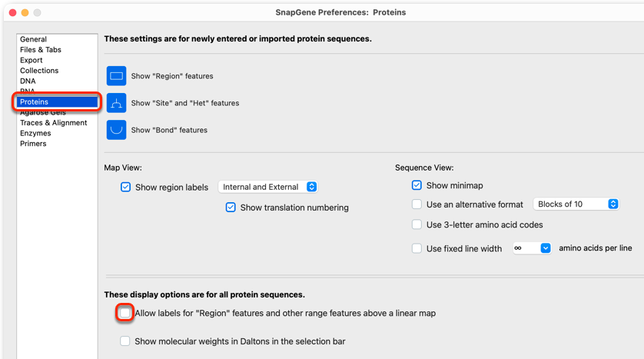The image size is (644, 359).
Task: Uncheck Show minimap option
Action: [x=417, y=185]
